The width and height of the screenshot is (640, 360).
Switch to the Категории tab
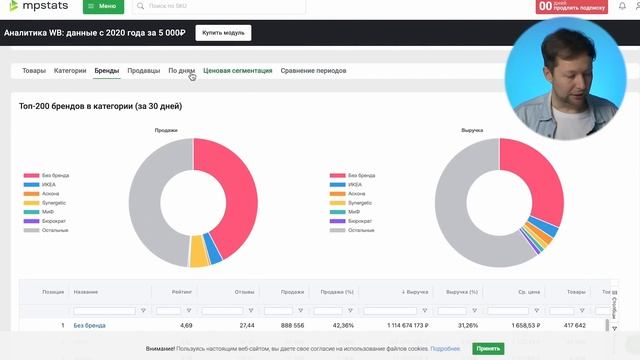click(70, 71)
